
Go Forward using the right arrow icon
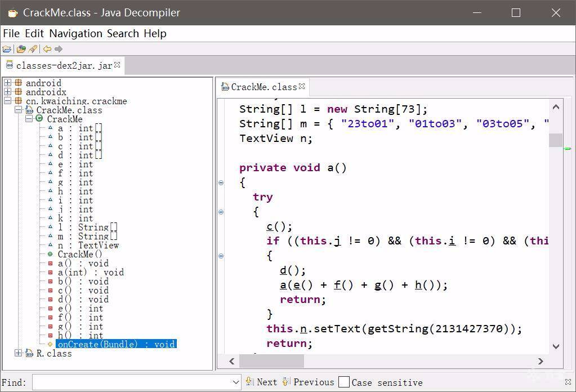(x=59, y=49)
